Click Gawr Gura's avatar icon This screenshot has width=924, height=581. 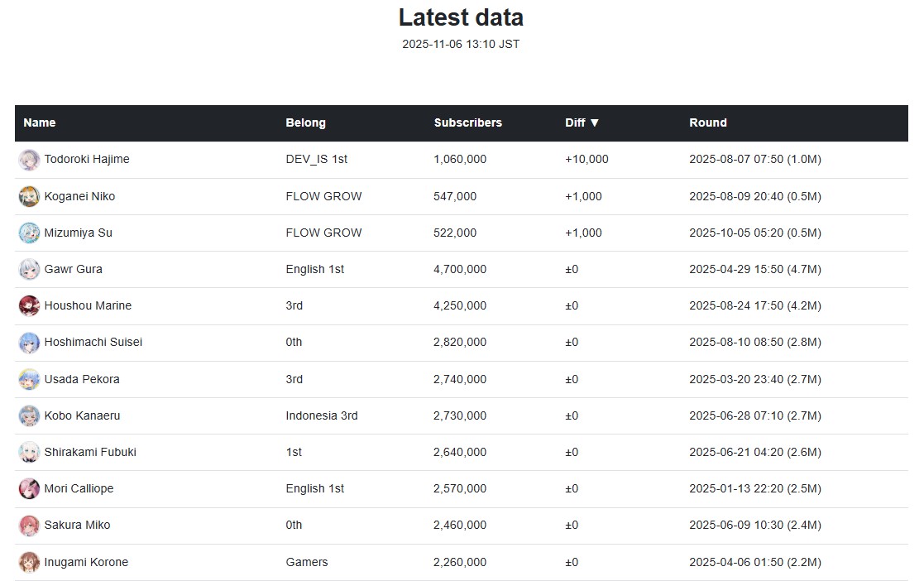[x=29, y=270]
